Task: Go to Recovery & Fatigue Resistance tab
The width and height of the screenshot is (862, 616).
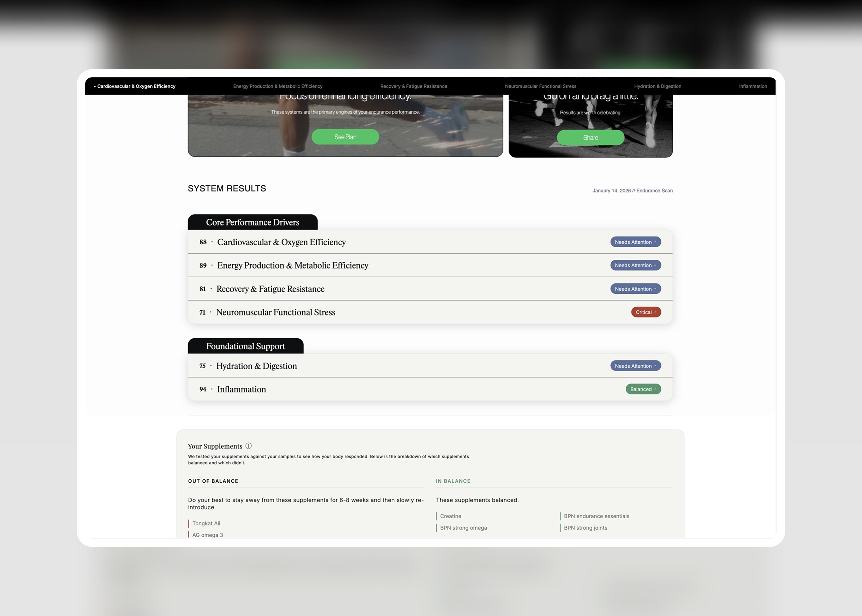Action: click(414, 86)
